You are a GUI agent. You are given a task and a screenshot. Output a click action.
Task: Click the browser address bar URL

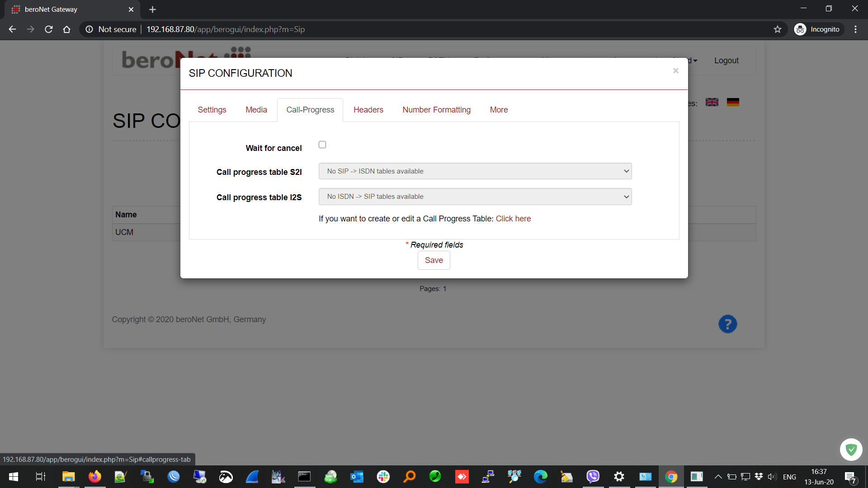pos(226,29)
